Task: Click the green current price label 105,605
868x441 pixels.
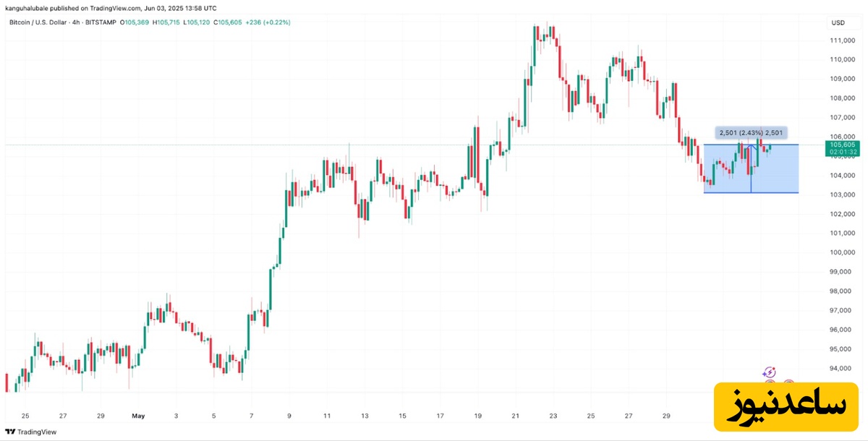Action: pyautogui.click(x=843, y=145)
